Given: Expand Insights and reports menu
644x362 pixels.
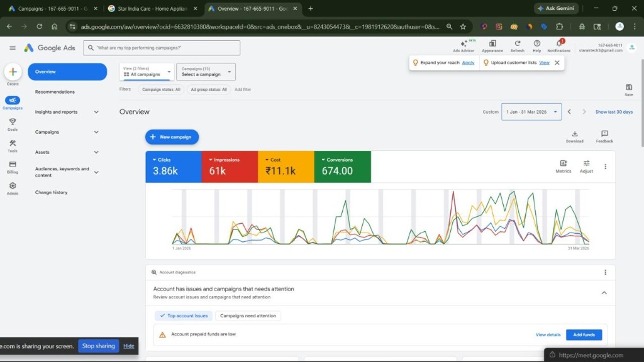Looking at the screenshot, I should pos(67,112).
